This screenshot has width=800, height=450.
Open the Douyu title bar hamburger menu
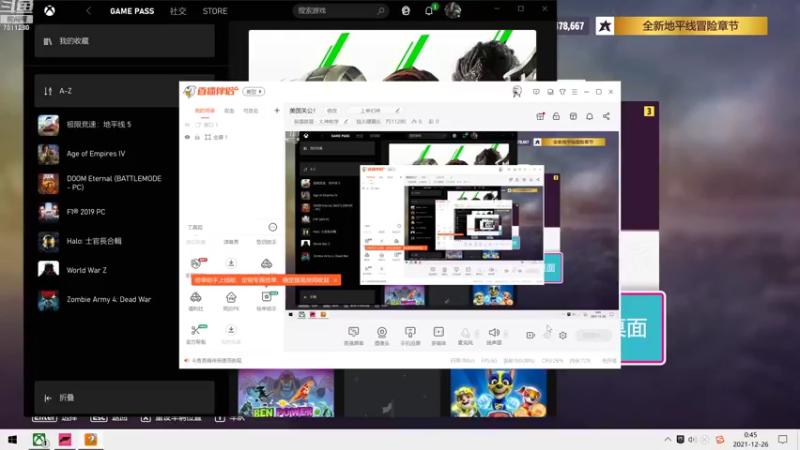(x=574, y=92)
